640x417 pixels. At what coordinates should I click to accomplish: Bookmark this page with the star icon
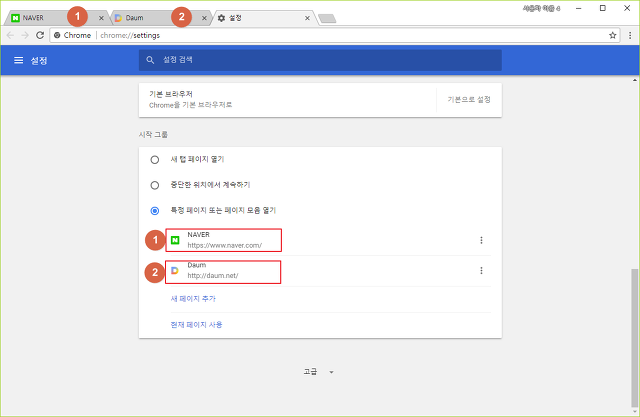pyautogui.click(x=613, y=35)
